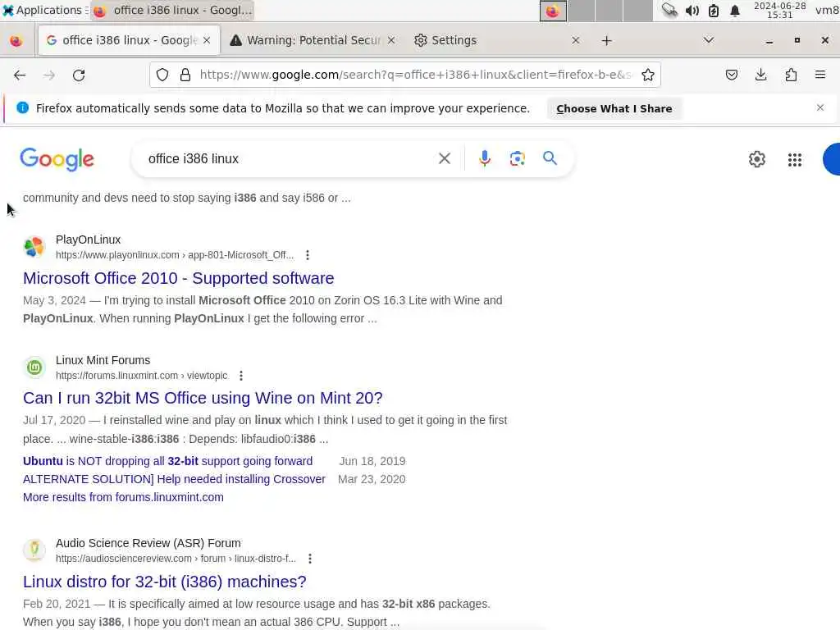
Task: Close the Warning: Potential Security tab
Action: 391,40
